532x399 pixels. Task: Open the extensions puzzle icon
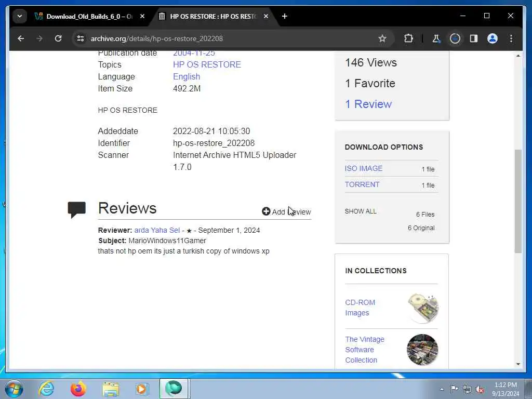408,38
